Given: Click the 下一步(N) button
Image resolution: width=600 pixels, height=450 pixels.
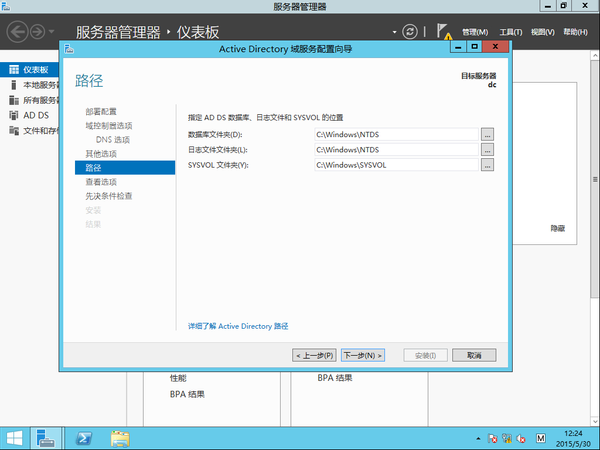Looking at the screenshot, I should pos(363,355).
